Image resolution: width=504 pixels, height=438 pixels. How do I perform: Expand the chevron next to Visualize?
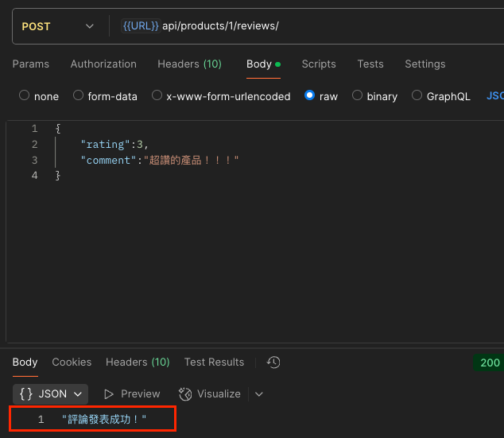click(259, 393)
